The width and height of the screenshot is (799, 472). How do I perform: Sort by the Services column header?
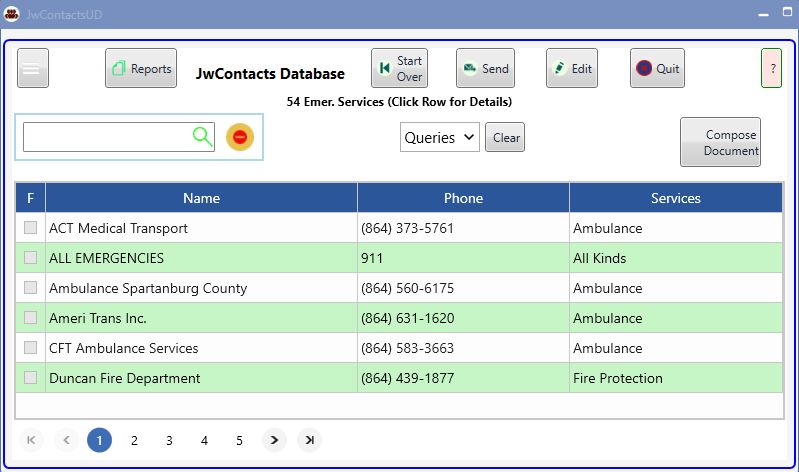tap(676, 198)
